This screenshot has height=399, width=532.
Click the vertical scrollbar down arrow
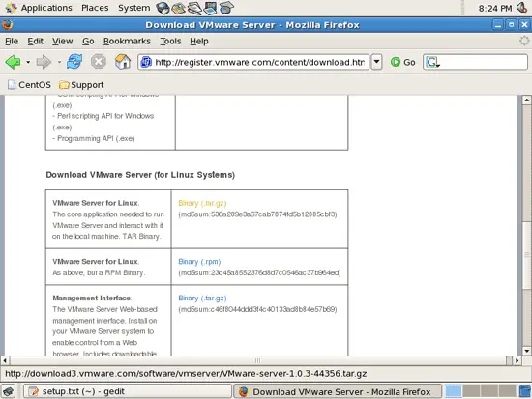point(526,351)
